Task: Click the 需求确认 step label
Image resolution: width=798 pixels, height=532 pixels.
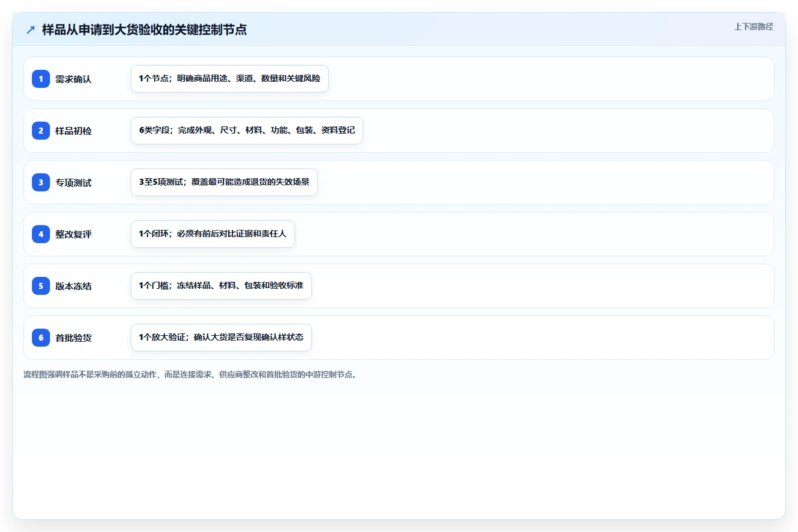Action: coord(73,79)
